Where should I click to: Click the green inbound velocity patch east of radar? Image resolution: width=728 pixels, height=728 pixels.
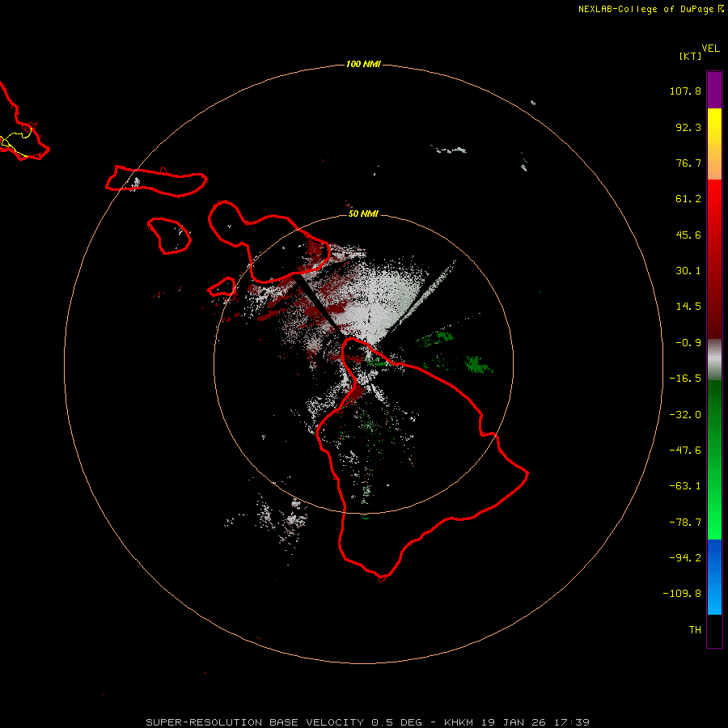pyautogui.click(x=478, y=364)
